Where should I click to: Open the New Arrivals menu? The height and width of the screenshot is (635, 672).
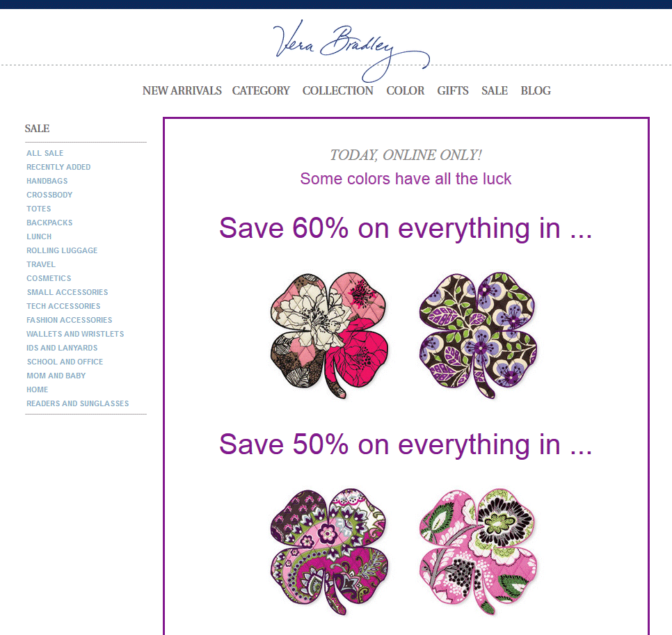pyautogui.click(x=182, y=91)
